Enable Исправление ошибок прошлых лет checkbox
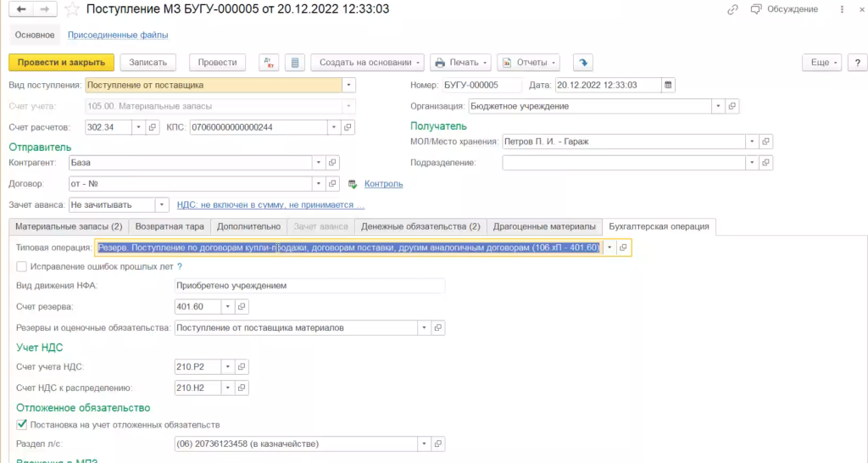The image size is (868, 463). click(x=21, y=266)
